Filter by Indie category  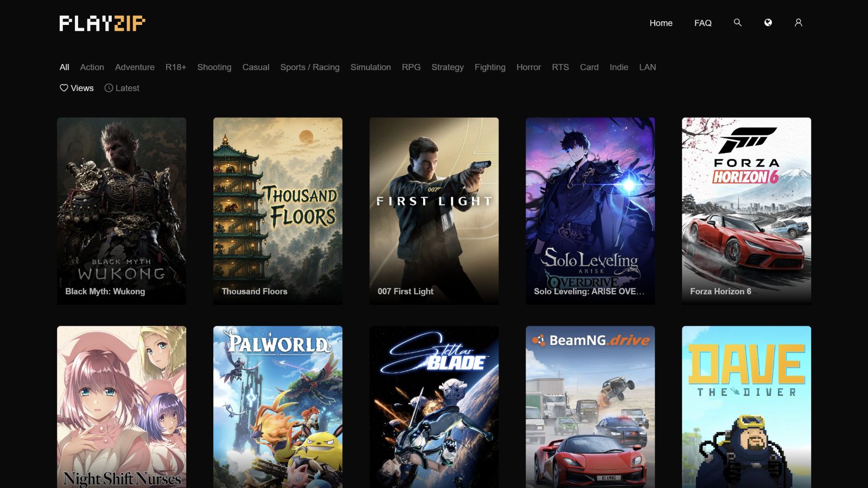pos(618,67)
